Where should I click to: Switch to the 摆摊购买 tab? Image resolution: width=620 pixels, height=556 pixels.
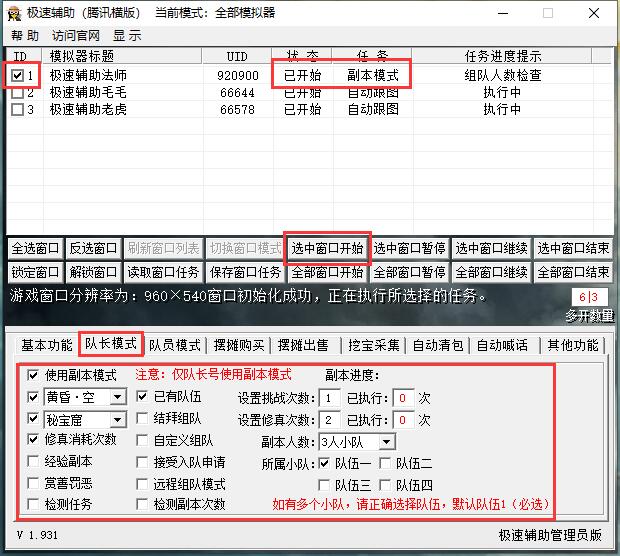(239, 345)
